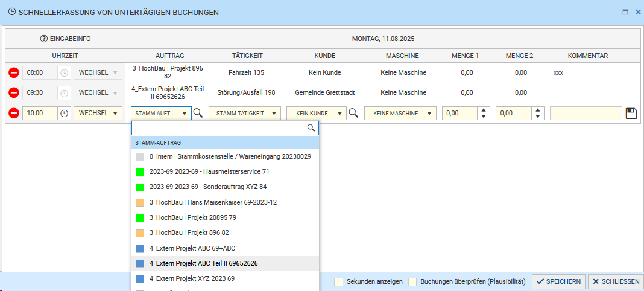Select 2023-69 Sonderauftrag XYZ 84 entry

225,187
